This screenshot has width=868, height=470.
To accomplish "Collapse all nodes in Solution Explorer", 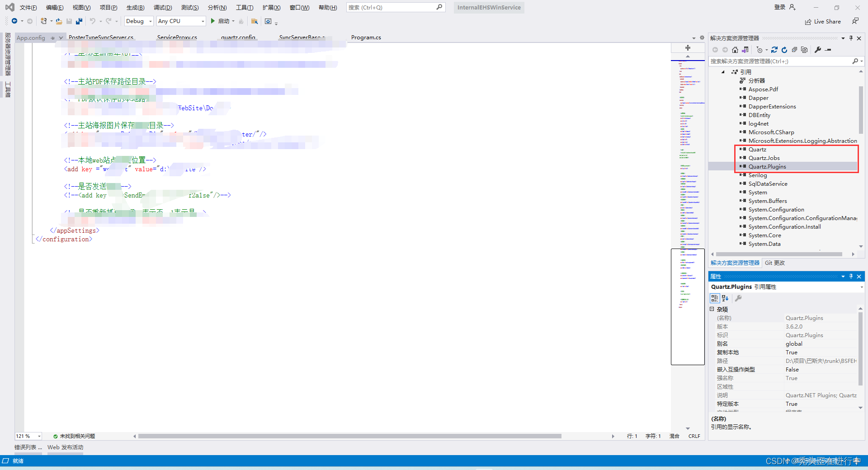I will pos(794,50).
